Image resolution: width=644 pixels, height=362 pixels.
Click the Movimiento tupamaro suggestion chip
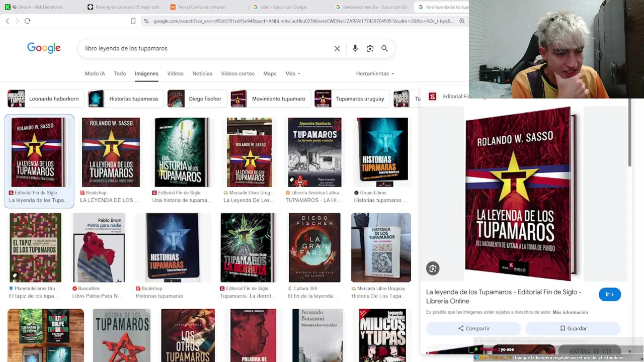click(x=270, y=99)
